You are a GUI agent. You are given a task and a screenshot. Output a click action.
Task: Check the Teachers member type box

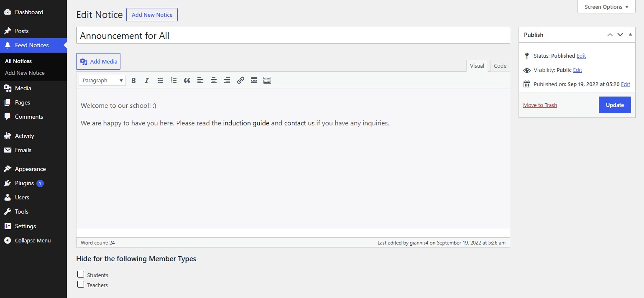coord(81,284)
